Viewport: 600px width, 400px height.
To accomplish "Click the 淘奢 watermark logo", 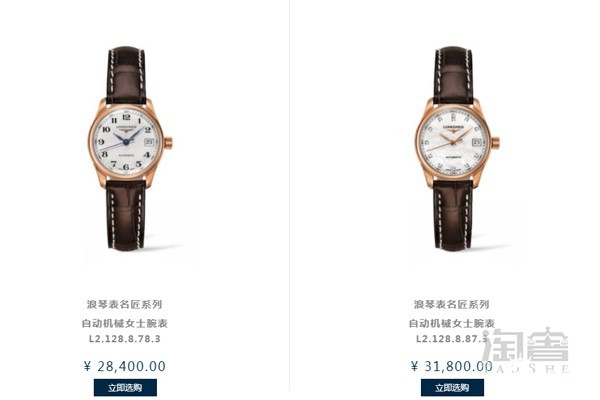I will (x=526, y=350).
